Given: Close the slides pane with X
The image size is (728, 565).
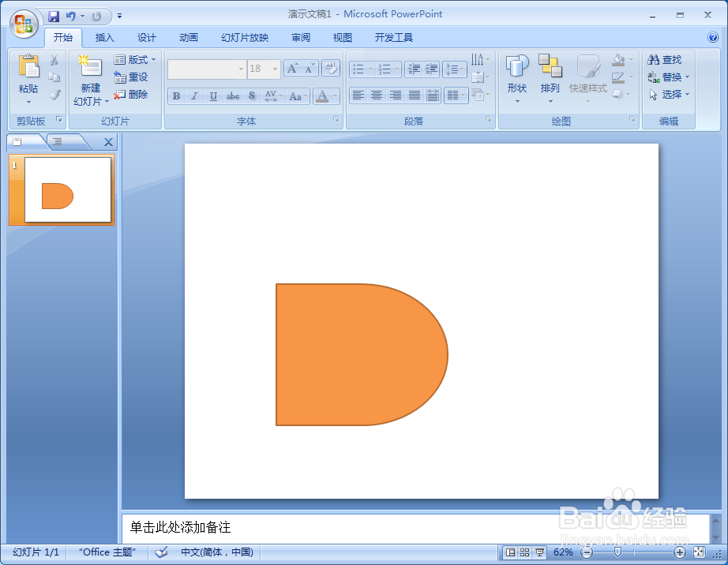Looking at the screenshot, I should [x=108, y=142].
